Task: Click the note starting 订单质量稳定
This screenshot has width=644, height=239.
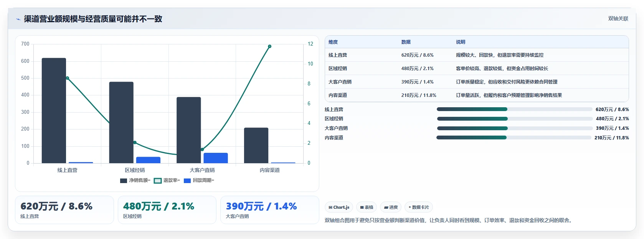Action: 507,82
